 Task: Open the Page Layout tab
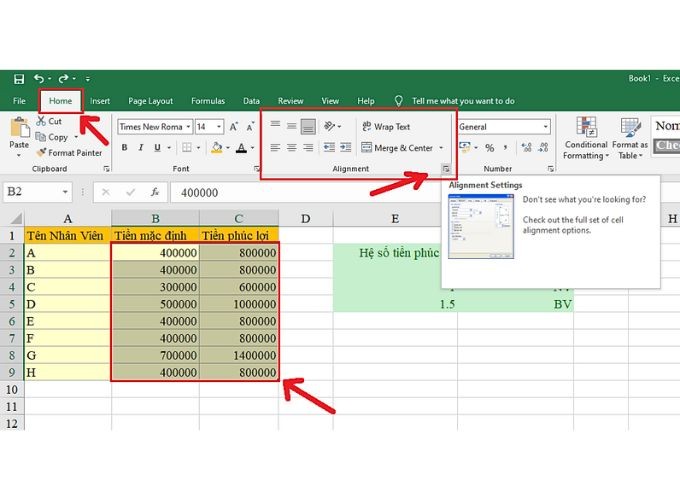[x=150, y=101]
